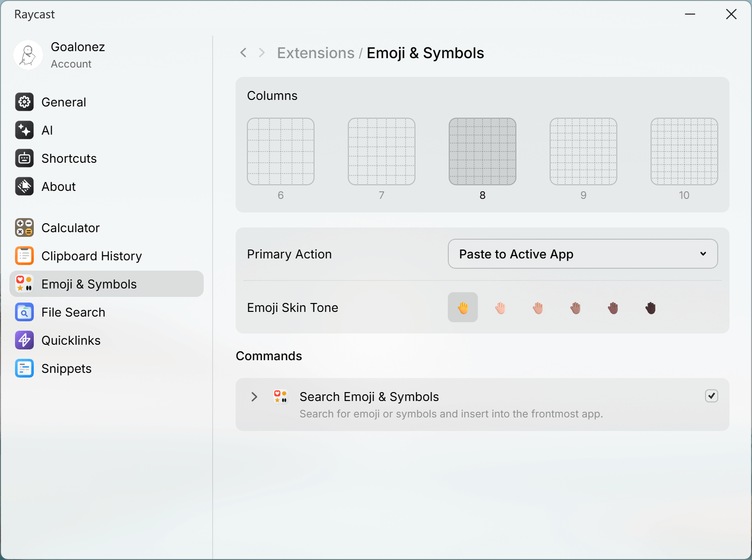Open the Primary Action dropdown
This screenshot has height=560, width=752.
(583, 254)
